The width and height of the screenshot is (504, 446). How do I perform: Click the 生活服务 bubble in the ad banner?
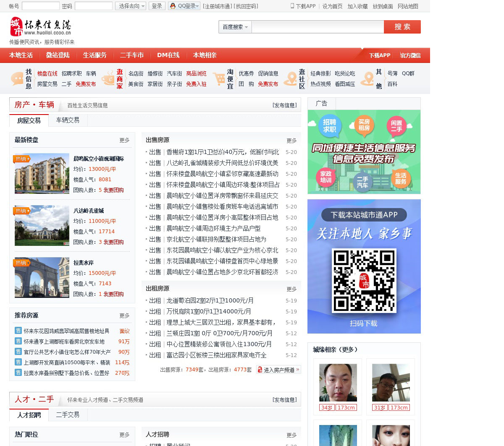400,178
